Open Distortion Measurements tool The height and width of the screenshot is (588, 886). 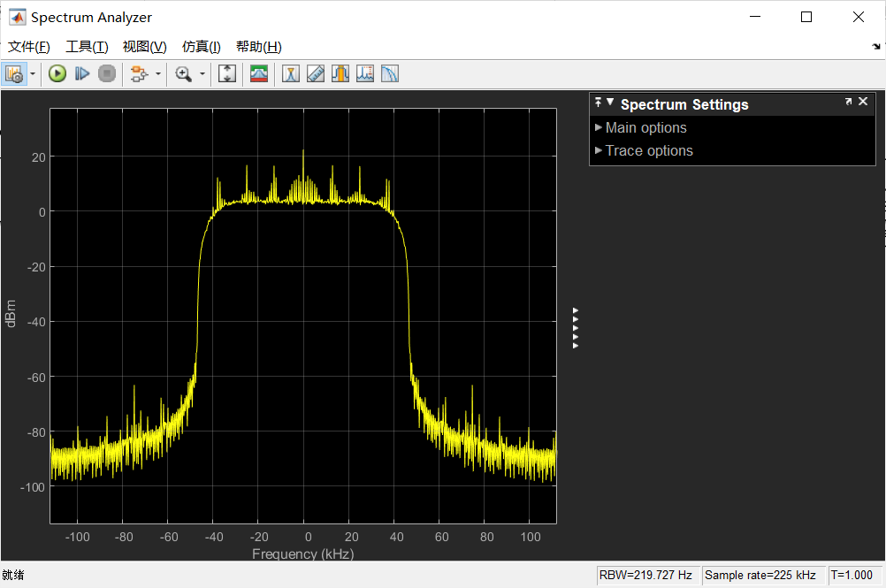click(x=364, y=73)
